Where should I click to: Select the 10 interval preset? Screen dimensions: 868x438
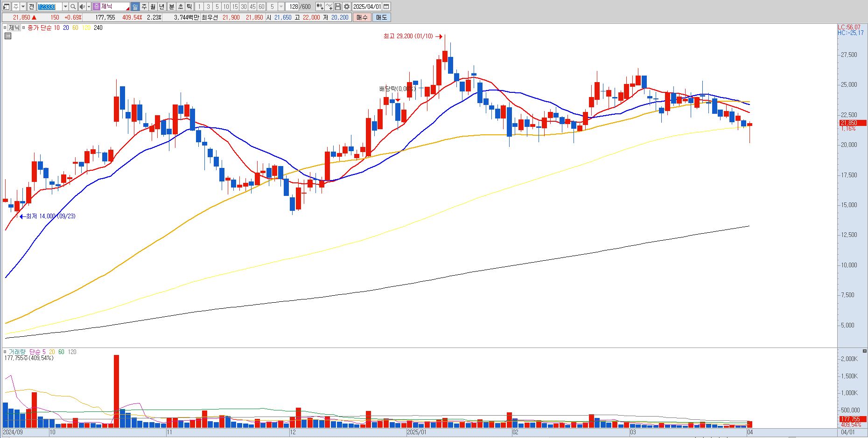(x=226, y=7)
